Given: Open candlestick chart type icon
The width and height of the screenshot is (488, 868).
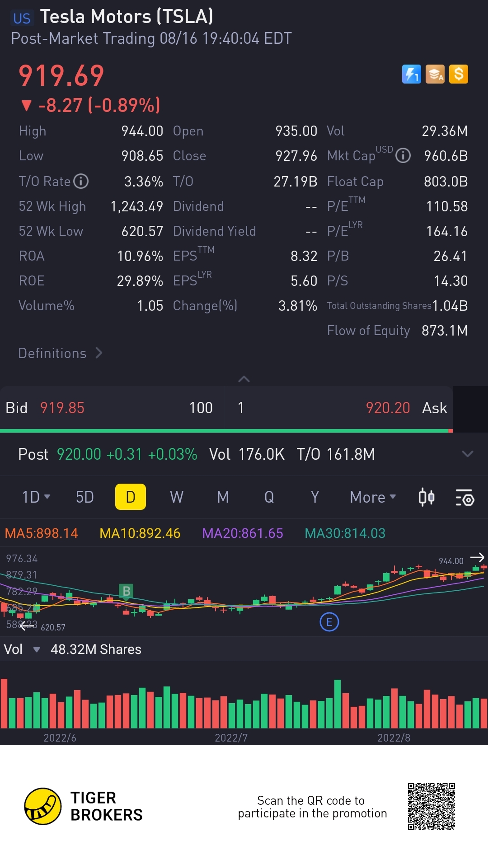Looking at the screenshot, I should tap(427, 497).
